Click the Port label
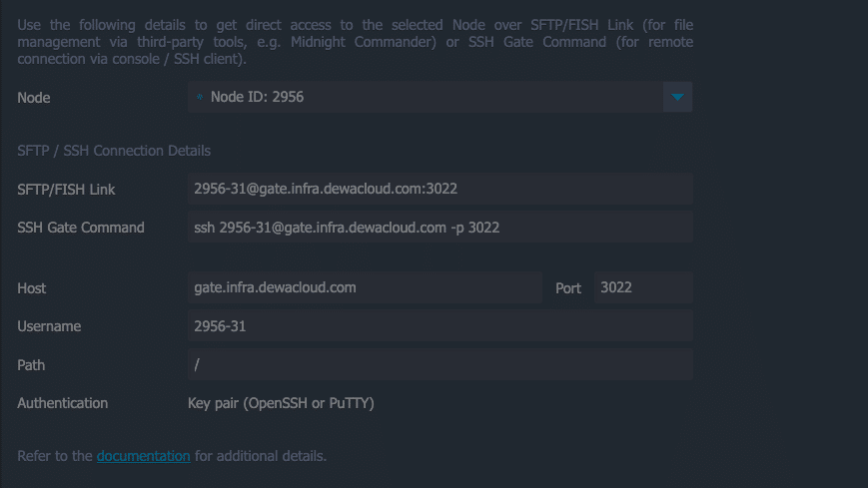868x488 pixels. (568, 288)
